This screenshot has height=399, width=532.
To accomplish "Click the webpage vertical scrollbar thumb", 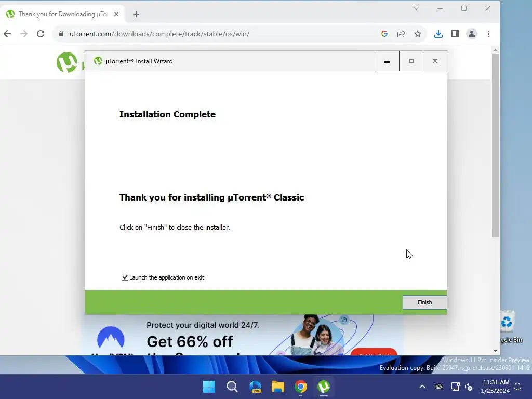I will click(x=495, y=146).
